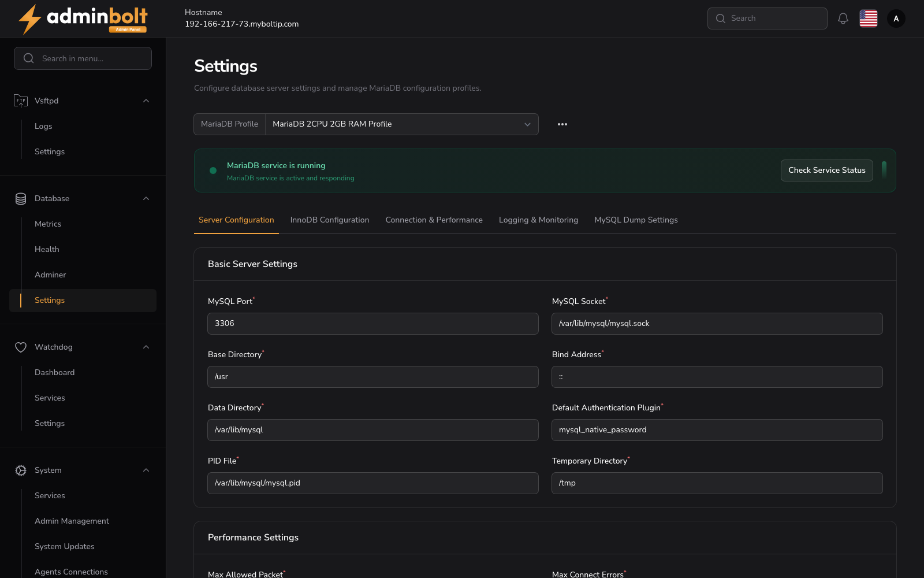Click the MySQL Socket field

[717, 324]
